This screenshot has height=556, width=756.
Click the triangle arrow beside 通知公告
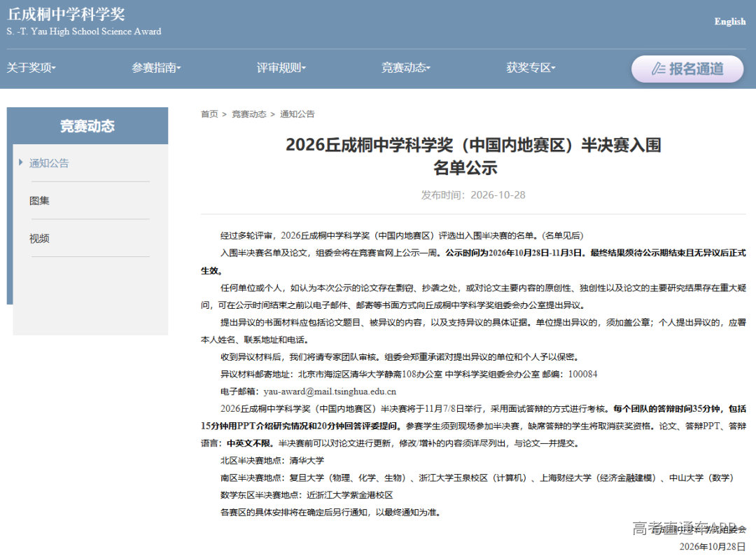click(21, 162)
